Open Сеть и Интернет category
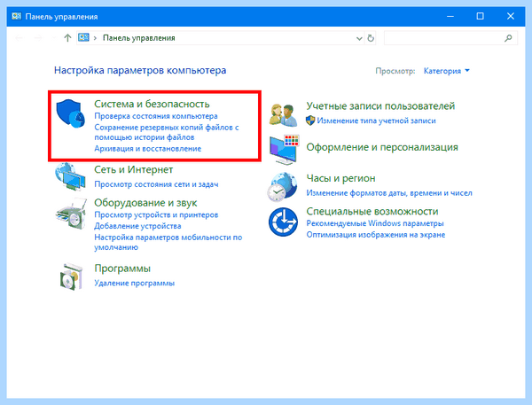The height and width of the screenshot is (405, 532). tap(133, 169)
